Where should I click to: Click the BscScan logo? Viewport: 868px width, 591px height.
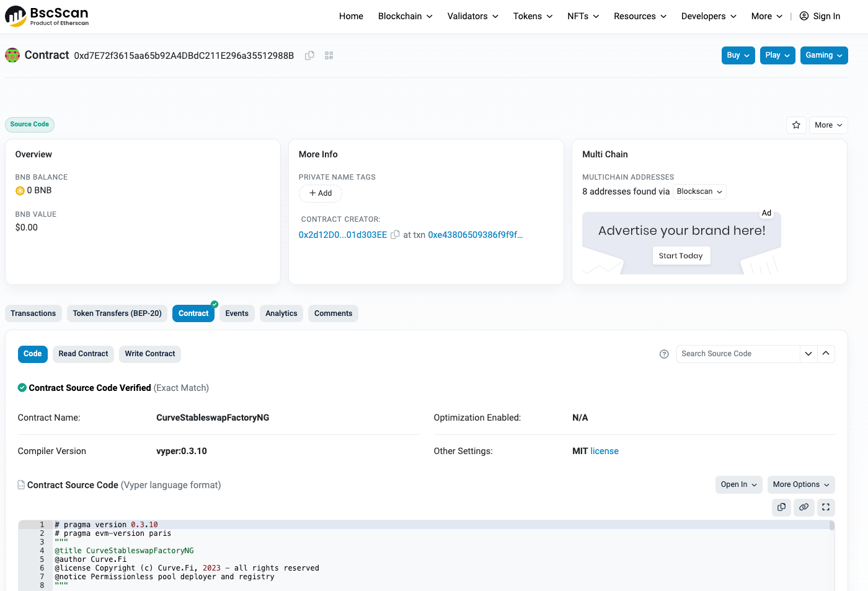coord(47,16)
